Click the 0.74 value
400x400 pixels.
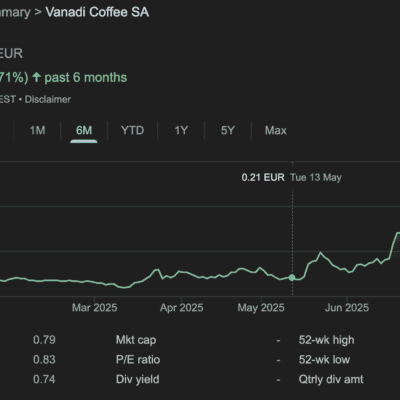tap(44, 380)
